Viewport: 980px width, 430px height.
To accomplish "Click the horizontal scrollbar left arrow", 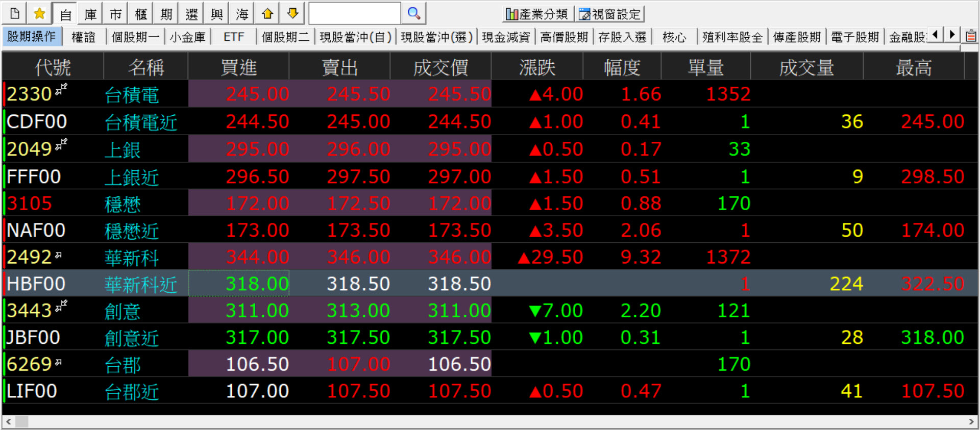I will (9, 422).
